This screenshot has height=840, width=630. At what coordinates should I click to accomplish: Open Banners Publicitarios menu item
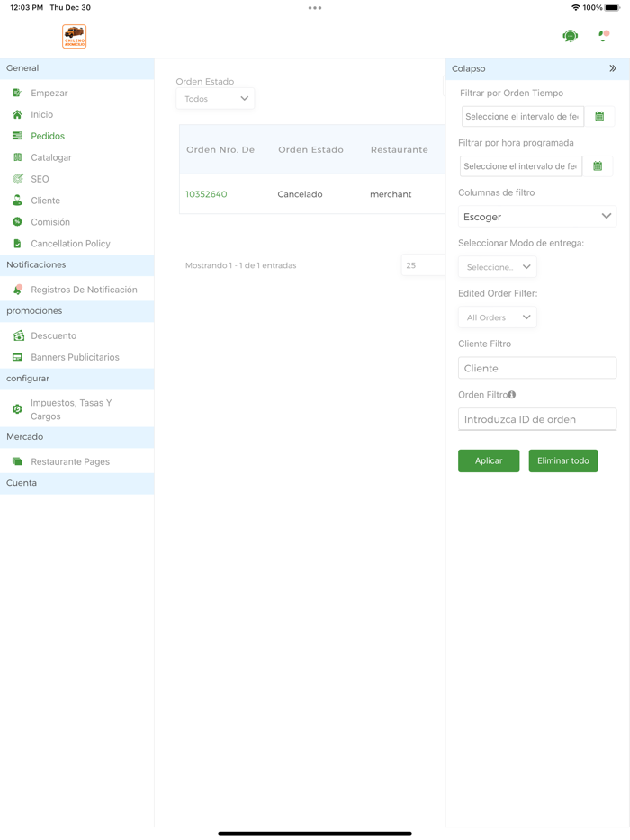tap(75, 357)
